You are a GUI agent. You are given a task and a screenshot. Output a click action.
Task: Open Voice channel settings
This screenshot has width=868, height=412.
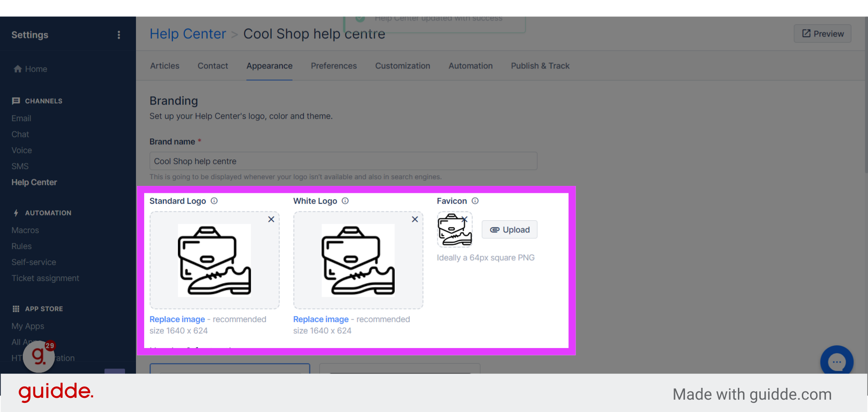[21, 150]
